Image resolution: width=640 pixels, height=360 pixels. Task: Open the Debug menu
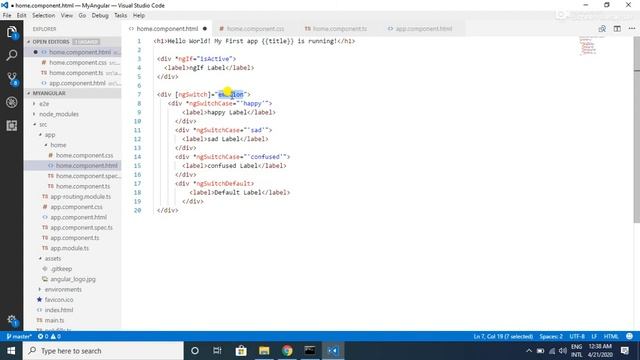point(100,15)
